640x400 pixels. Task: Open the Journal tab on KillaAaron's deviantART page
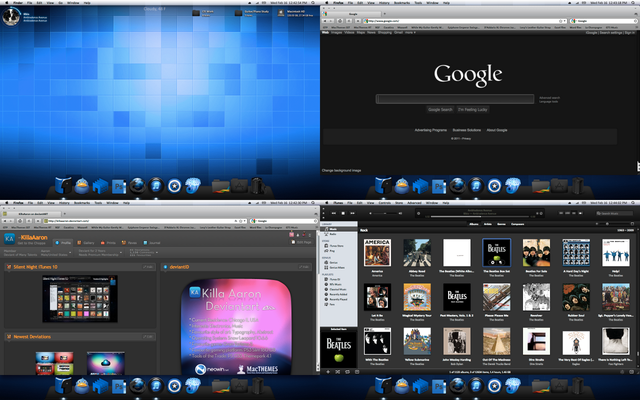click(152, 242)
